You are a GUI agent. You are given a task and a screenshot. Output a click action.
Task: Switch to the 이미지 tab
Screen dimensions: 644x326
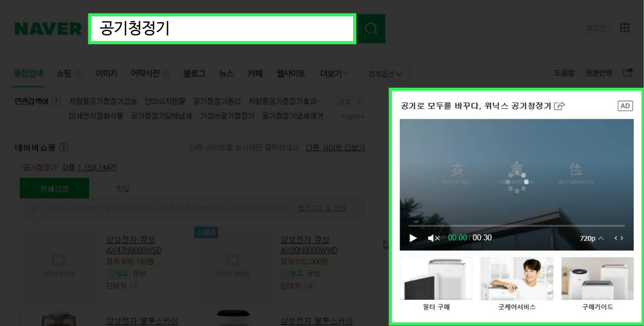pos(106,74)
